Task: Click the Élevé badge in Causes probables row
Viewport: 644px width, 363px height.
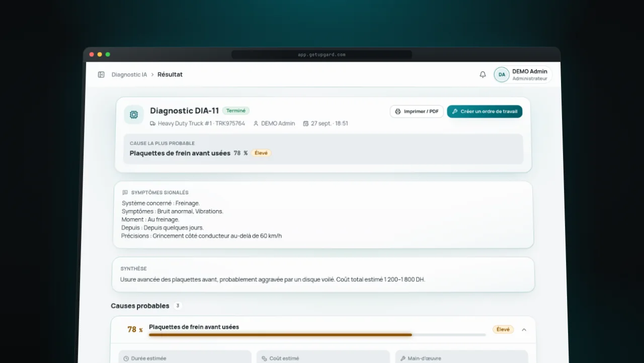Action: tap(503, 330)
